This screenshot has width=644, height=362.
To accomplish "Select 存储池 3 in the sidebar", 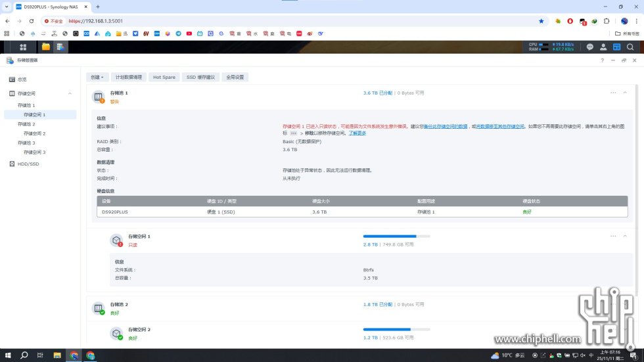I will pos(40,143).
